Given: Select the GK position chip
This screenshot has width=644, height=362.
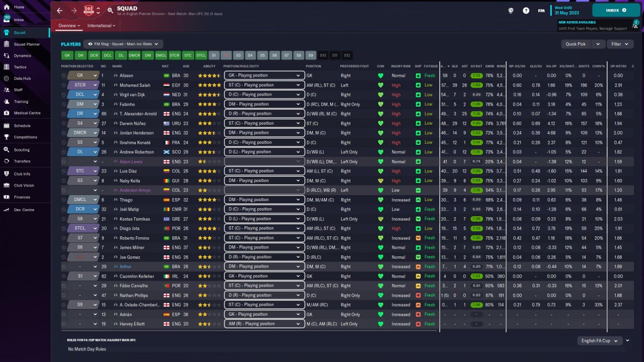Looking at the screenshot, I should [67, 55].
